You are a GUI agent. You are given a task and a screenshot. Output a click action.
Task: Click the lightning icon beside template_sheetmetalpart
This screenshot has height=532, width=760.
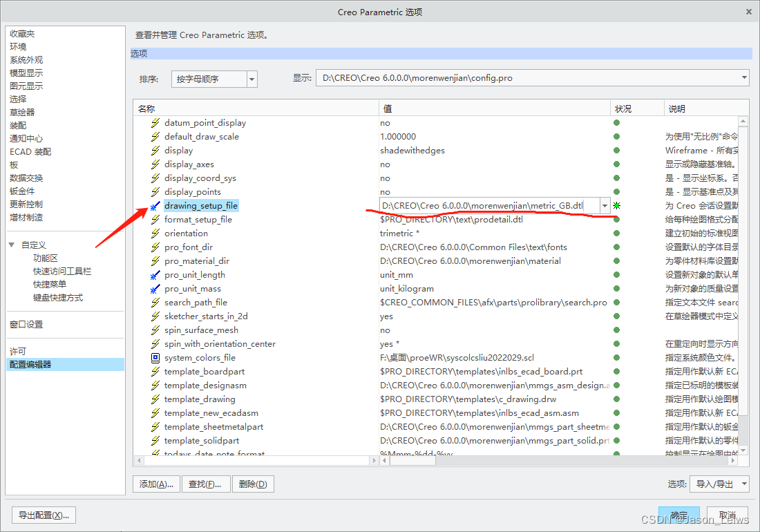click(155, 427)
